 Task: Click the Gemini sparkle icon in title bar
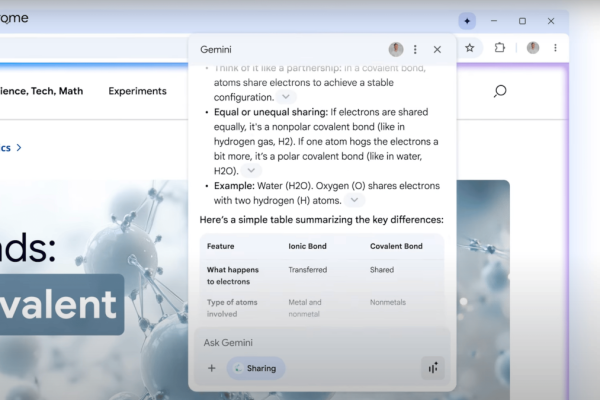tap(467, 21)
